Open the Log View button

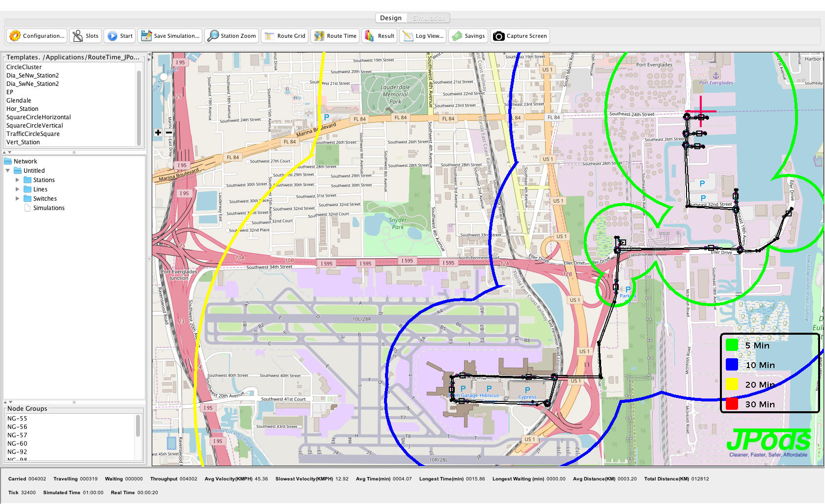(x=423, y=36)
